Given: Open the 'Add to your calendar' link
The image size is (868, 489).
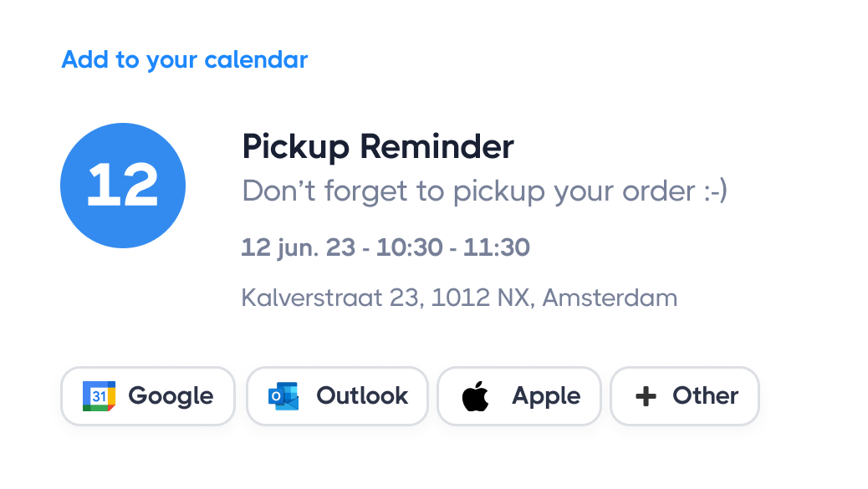Looking at the screenshot, I should [x=184, y=59].
